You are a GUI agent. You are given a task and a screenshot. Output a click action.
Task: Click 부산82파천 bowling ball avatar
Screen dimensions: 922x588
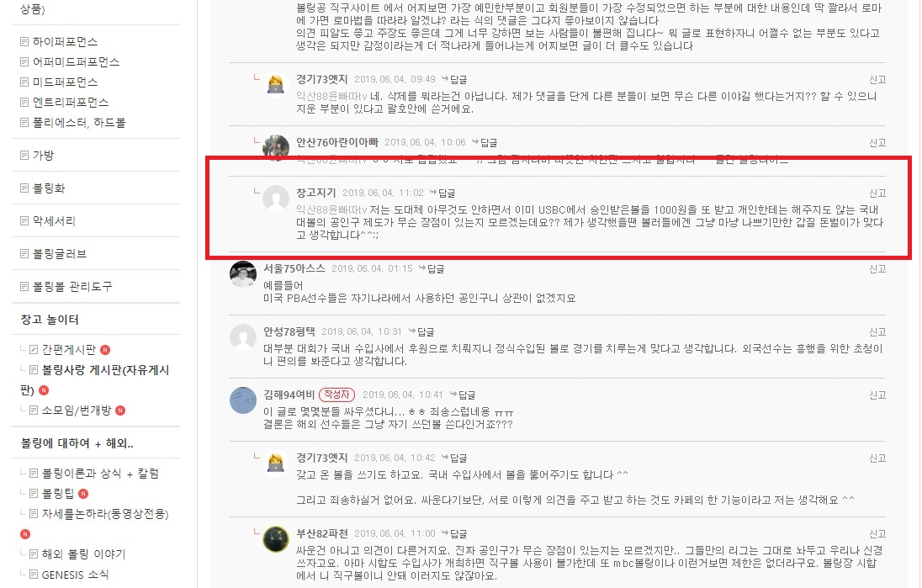(276, 538)
